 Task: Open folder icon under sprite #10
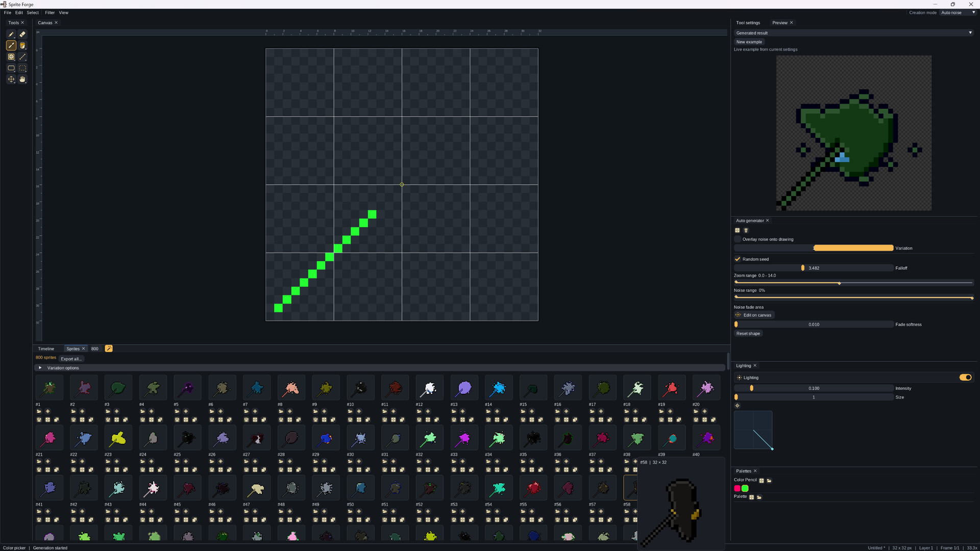click(350, 411)
